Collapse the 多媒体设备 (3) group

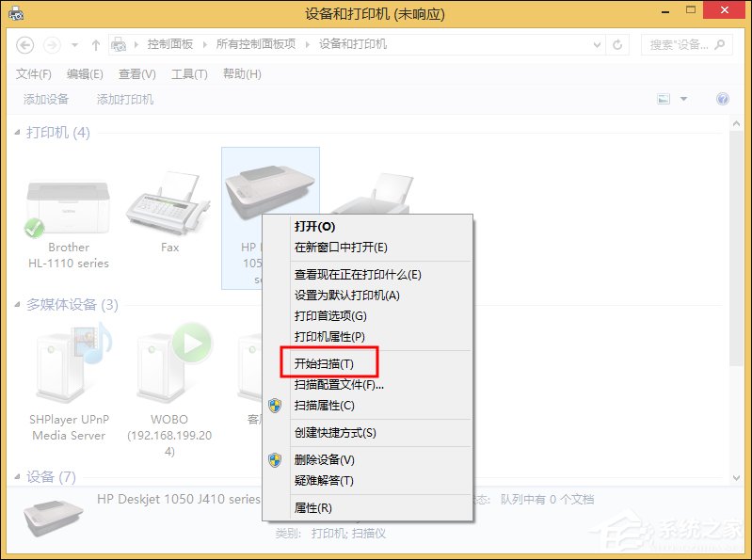pos(18,305)
